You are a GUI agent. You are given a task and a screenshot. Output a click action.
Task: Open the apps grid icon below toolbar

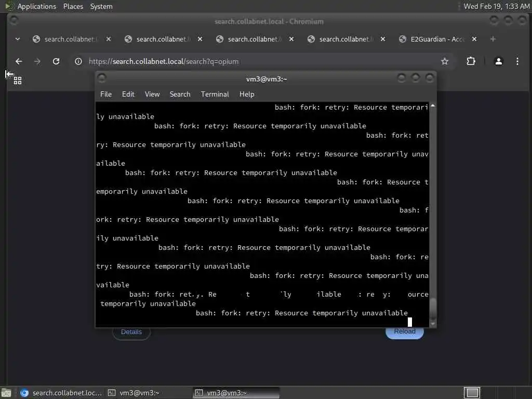[18, 81]
